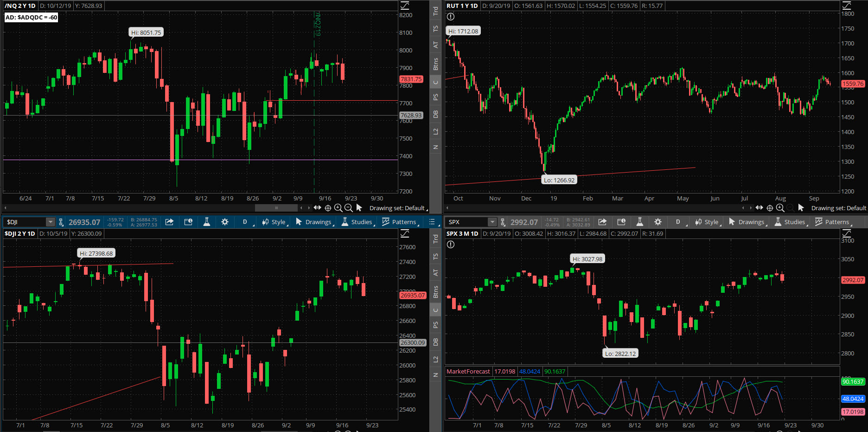Click the chart icon above /NQ price axis

(x=405, y=6)
